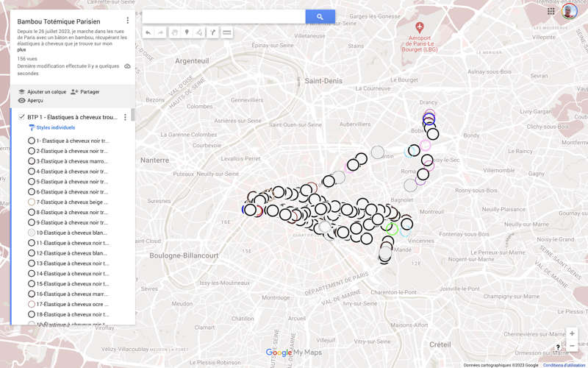Expand the description with 'plus'
This screenshot has height=368, width=588.
21,50
